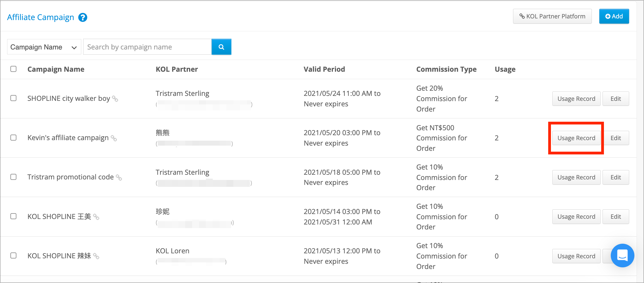This screenshot has width=644, height=283.
Task: Check the SHOPLINE city walker boy row
Action: click(13, 98)
